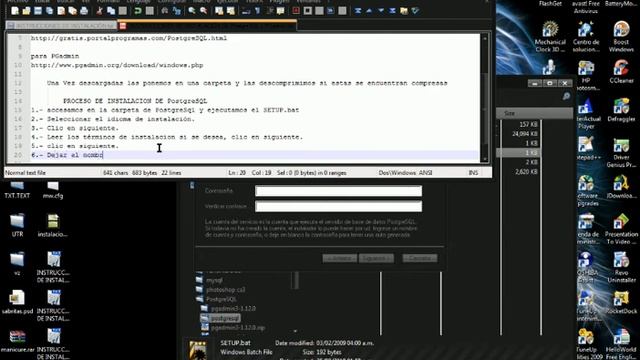Click the Open file toolbar icon
Screen dimensions: 640x360
point(26,11)
